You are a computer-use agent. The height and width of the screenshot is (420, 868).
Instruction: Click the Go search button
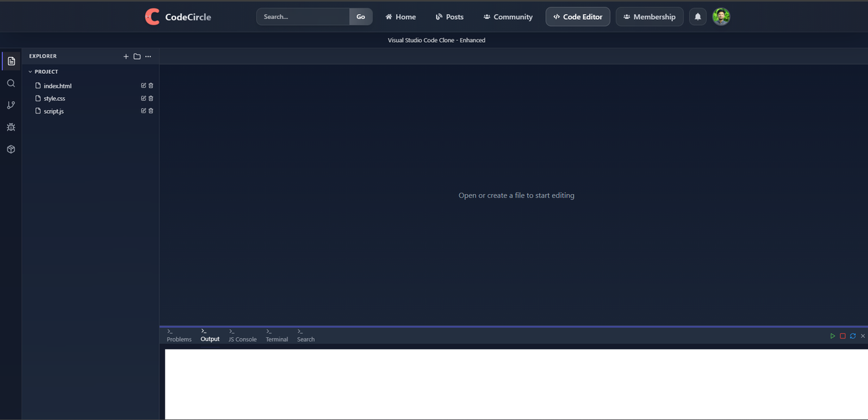[361, 17]
